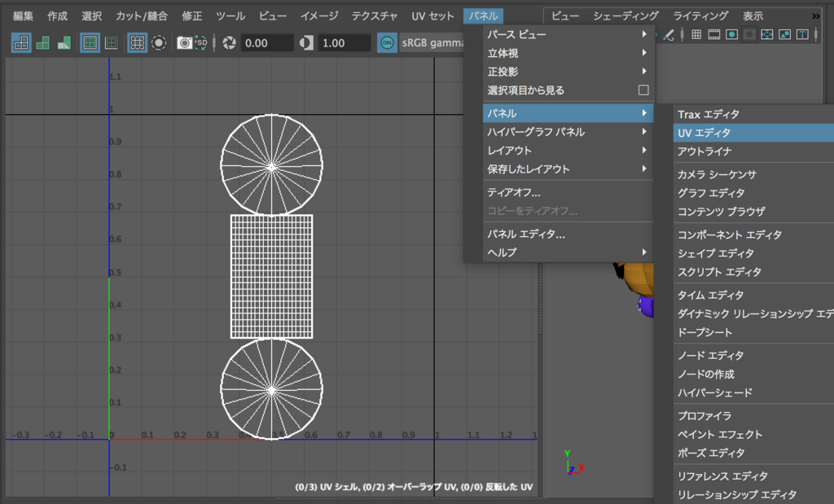Expand the highlighted パネル submenu entry
This screenshot has height=504, width=834.
(568, 112)
